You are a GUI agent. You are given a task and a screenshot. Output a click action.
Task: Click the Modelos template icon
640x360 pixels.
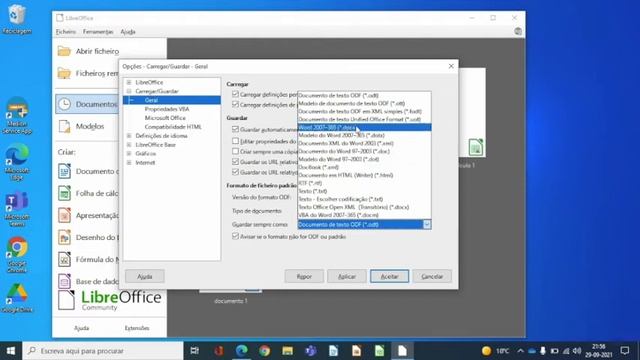pyautogui.click(x=64, y=126)
